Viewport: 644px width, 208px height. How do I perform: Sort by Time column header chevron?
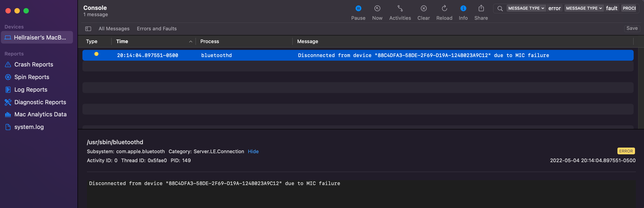click(190, 42)
